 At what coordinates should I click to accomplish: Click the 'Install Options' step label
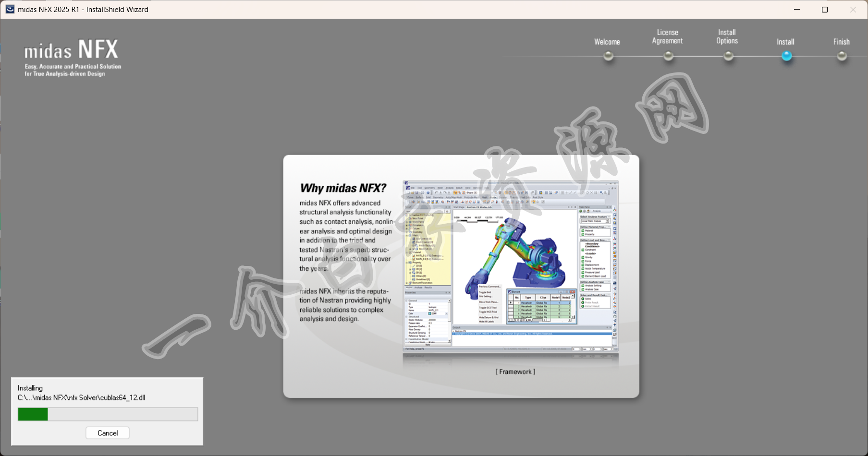(x=727, y=36)
